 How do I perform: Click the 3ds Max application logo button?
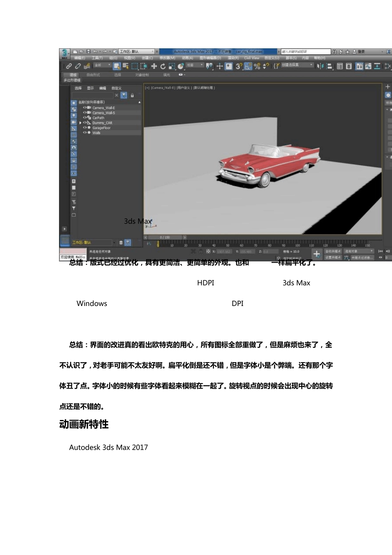[65, 53]
